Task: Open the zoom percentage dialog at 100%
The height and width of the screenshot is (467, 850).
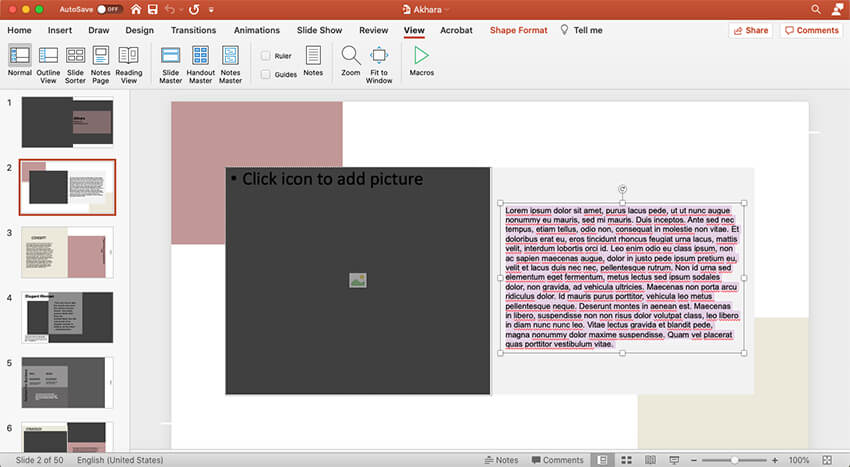Action: pyautogui.click(x=799, y=460)
